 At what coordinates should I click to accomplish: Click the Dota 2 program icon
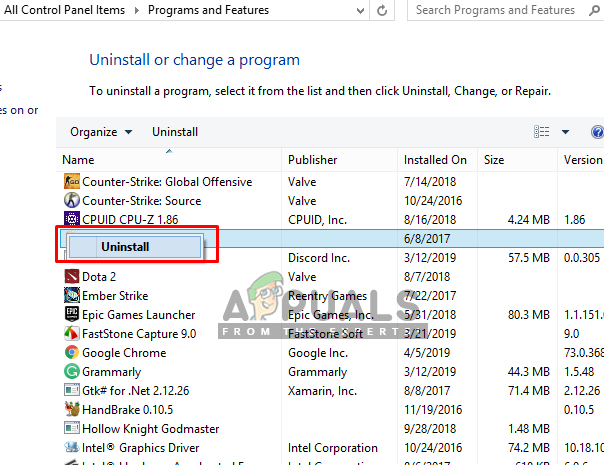(72, 277)
